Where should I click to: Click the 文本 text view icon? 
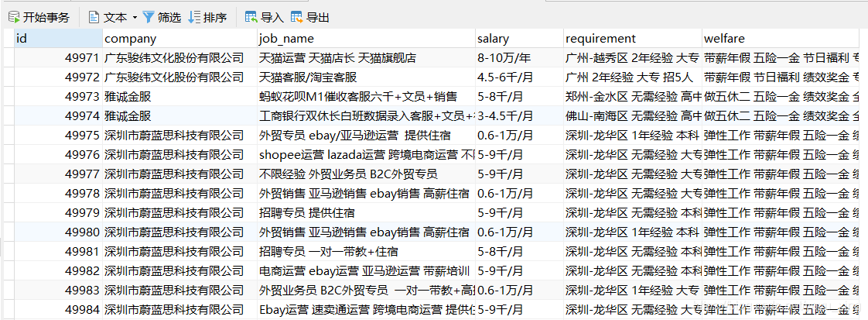[x=94, y=18]
